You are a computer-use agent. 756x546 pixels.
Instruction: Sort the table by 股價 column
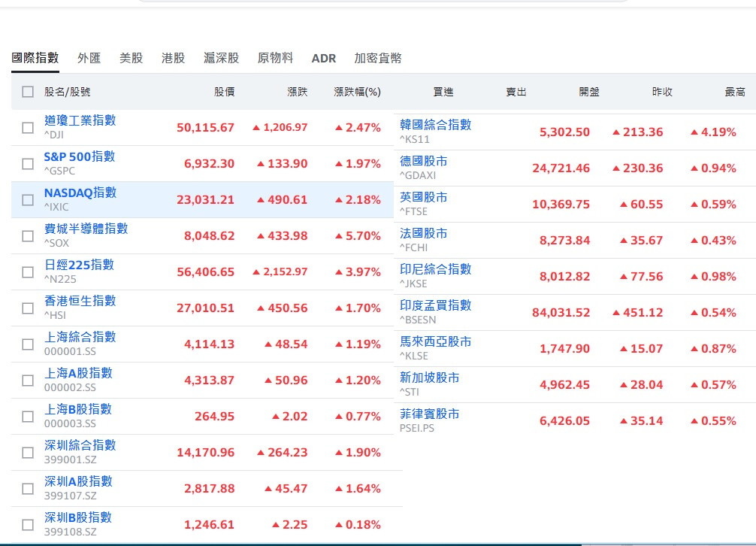224,92
